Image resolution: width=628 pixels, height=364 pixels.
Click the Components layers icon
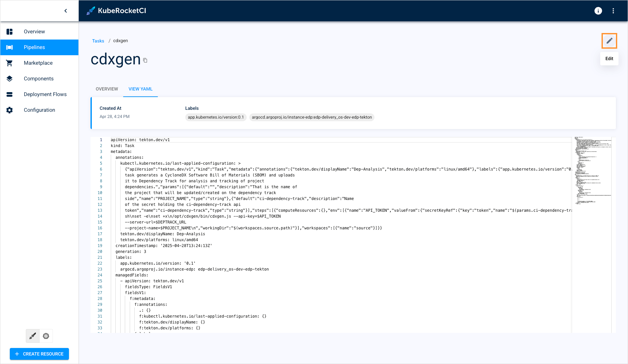(x=9, y=79)
